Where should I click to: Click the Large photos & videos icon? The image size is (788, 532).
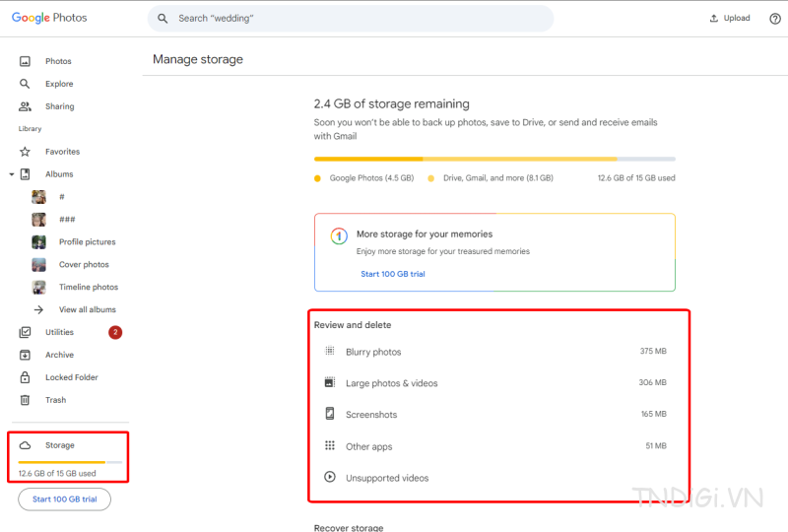(330, 382)
